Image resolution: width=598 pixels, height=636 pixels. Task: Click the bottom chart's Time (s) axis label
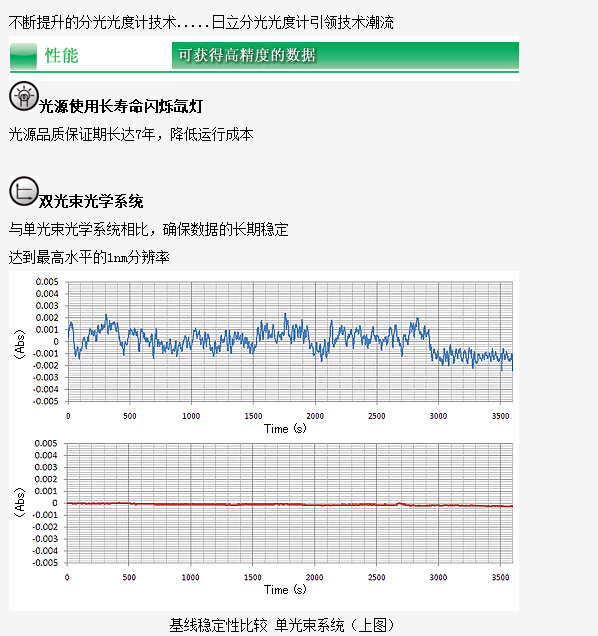tap(285, 590)
